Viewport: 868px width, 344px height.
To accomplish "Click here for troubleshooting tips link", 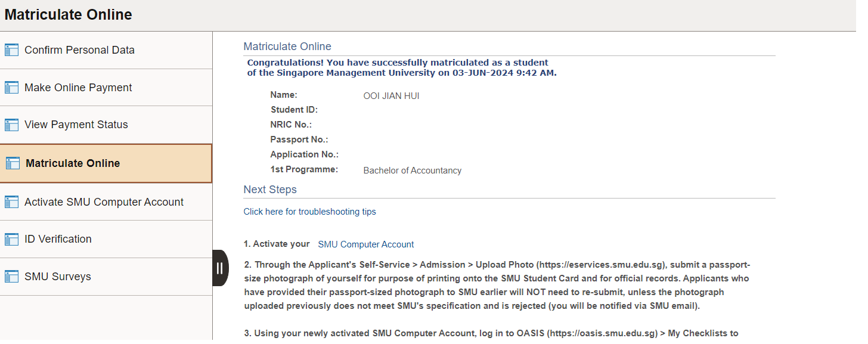I will (x=309, y=212).
